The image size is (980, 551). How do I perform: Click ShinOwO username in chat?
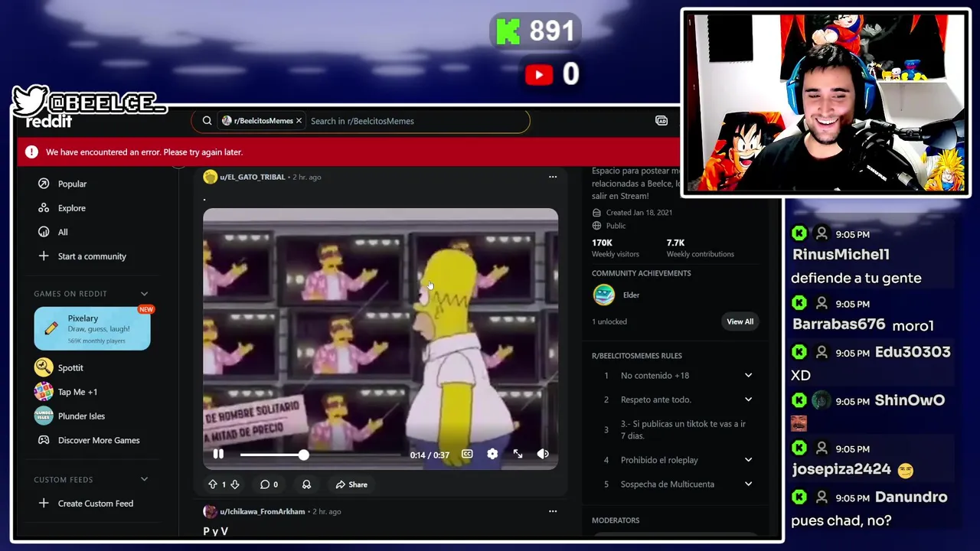(910, 400)
